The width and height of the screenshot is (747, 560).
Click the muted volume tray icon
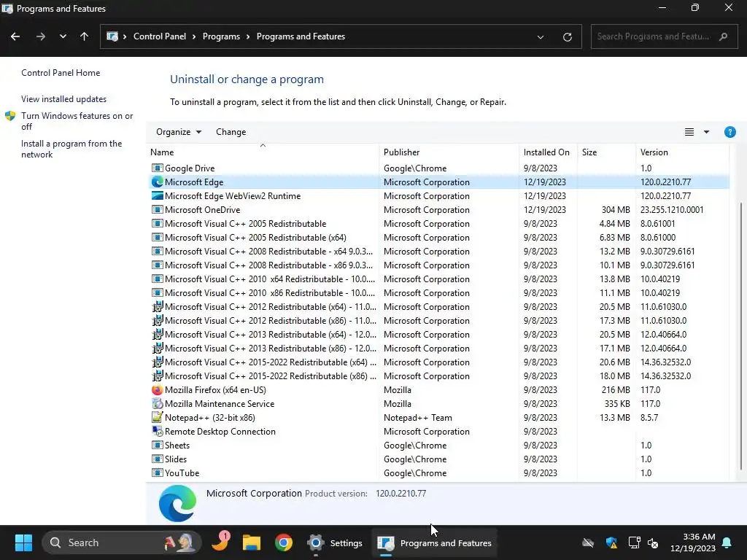coord(653,542)
